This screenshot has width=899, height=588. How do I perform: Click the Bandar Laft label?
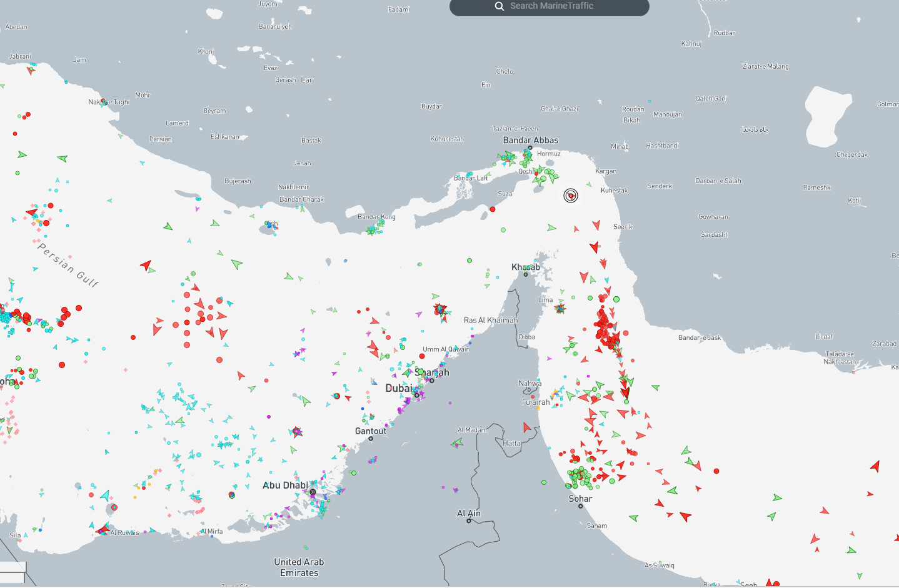click(x=471, y=178)
